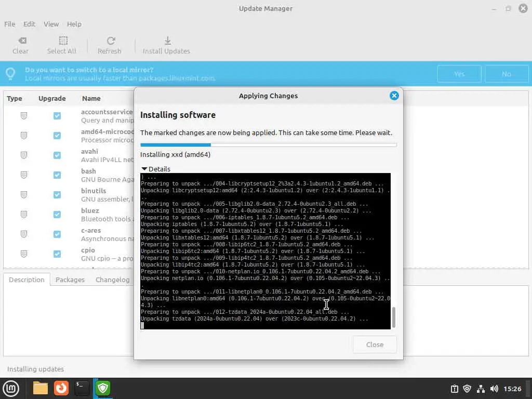Sort by the Name column header

click(x=91, y=98)
